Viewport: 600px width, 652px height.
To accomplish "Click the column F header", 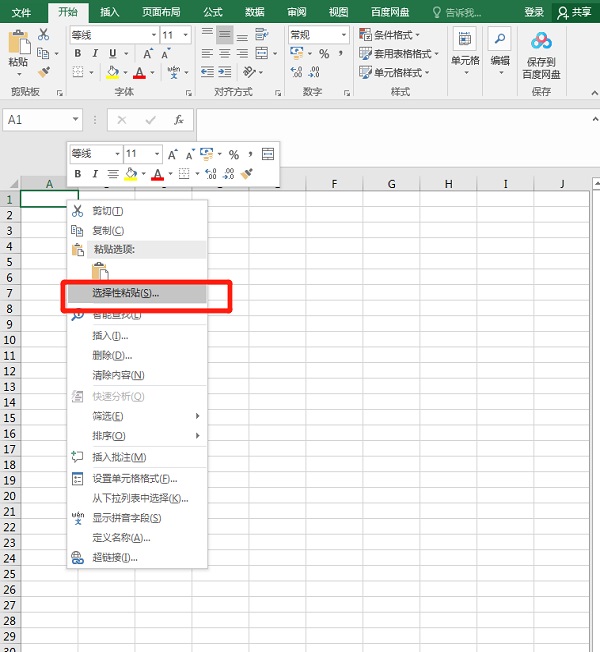I will coord(334,184).
